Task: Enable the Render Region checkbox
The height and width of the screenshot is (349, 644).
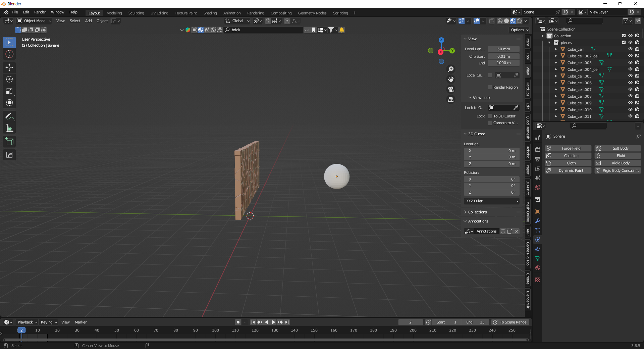Action: (x=490, y=87)
